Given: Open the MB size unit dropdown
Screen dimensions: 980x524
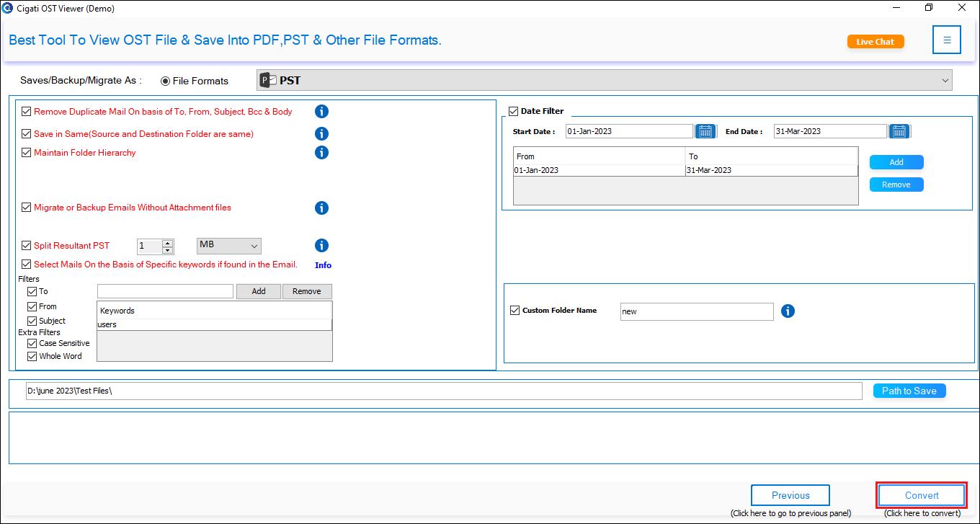Looking at the screenshot, I should coord(229,246).
